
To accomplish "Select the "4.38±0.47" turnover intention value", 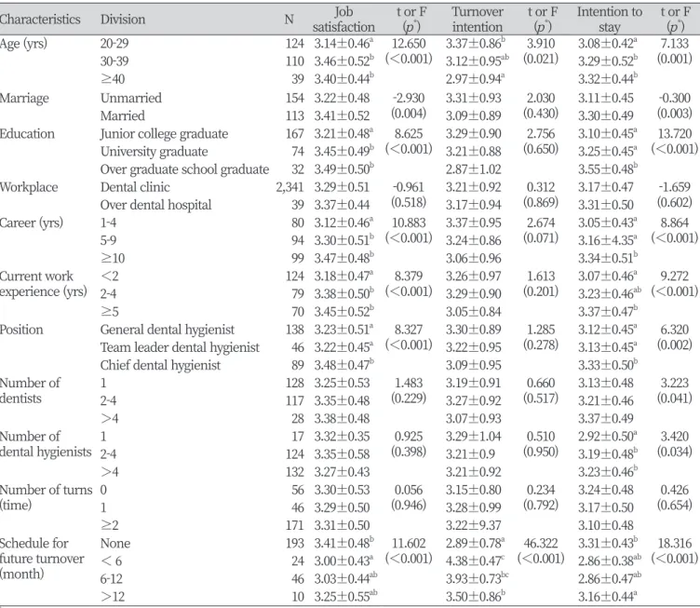I will 477,561.
